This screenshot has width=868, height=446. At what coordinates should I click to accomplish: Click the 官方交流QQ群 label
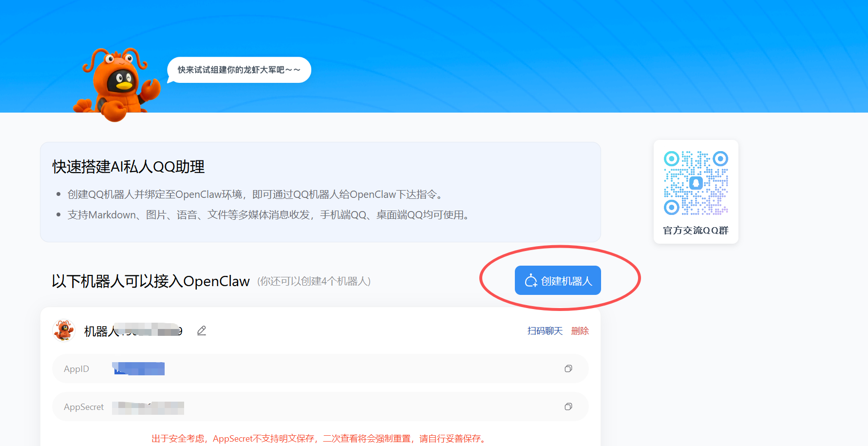(x=696, y=230)
